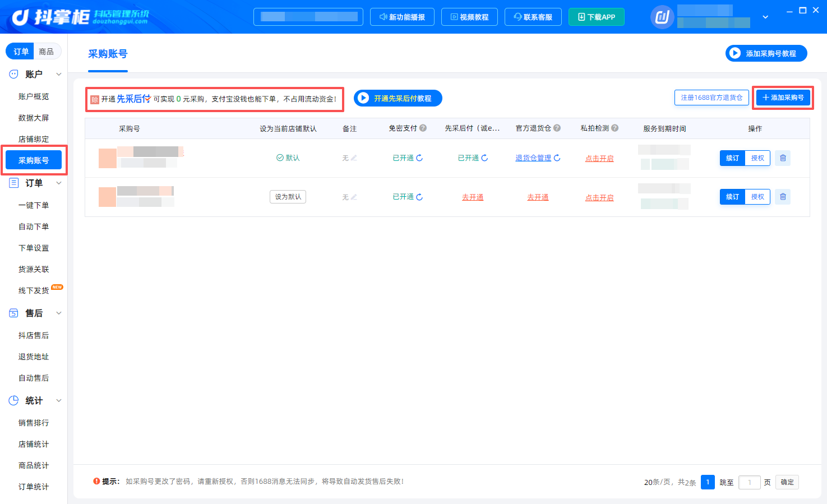Click trash icon in second account row
827x504 pixels.
click(x=783, y=197)
